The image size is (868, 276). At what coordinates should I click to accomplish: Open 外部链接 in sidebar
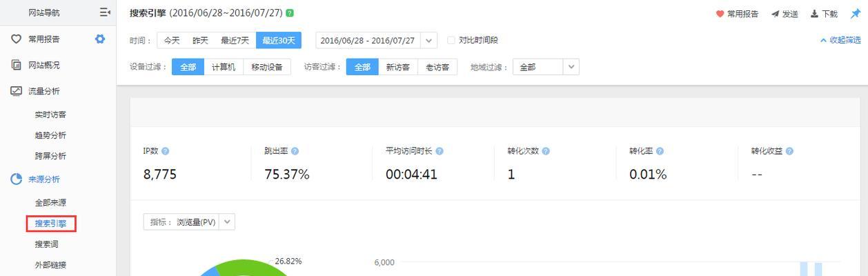coord(51,265)
